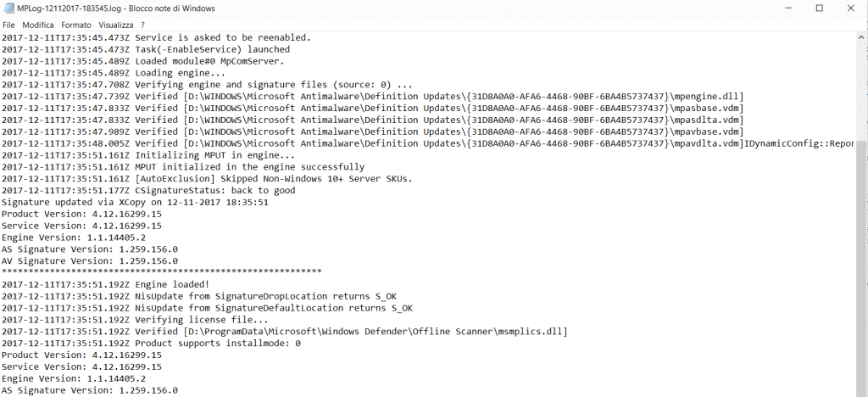
Task: Open the Formato menu
Action: pyautogui.click(x=76, y=25)
